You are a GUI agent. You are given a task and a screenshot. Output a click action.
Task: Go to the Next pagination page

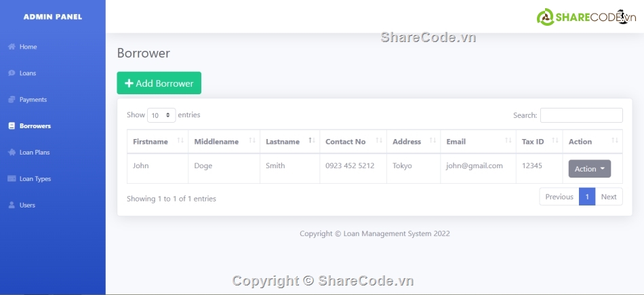(608, 197)
